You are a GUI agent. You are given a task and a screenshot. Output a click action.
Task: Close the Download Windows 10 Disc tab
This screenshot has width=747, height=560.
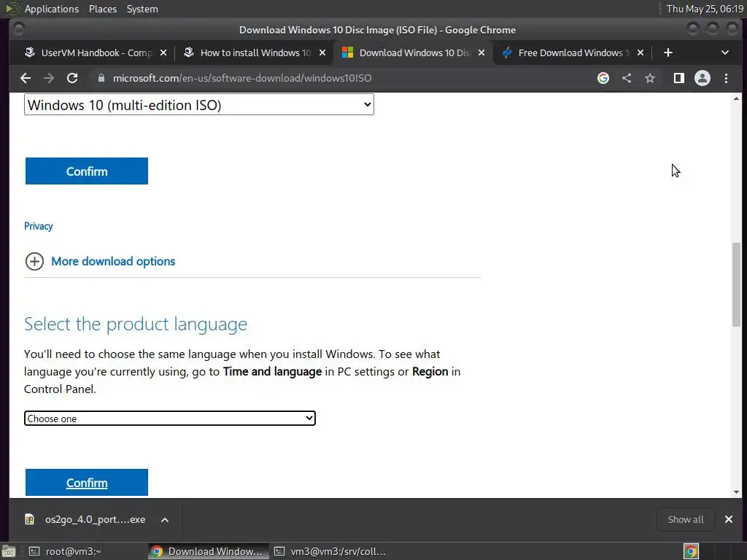[481, 52]
